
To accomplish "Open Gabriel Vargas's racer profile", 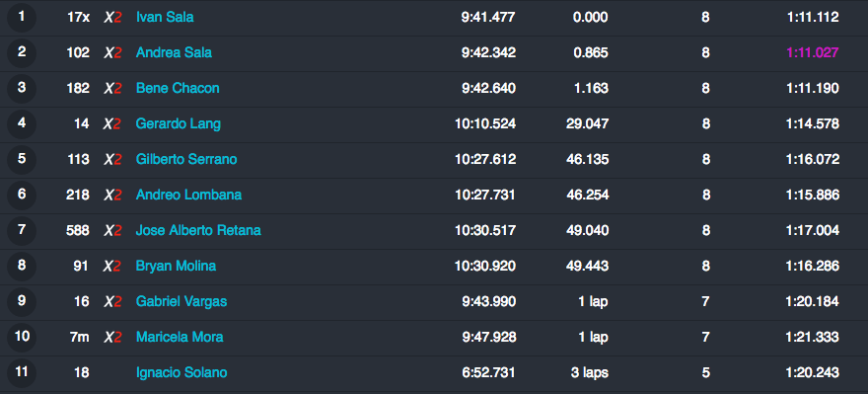I will 181,301.
